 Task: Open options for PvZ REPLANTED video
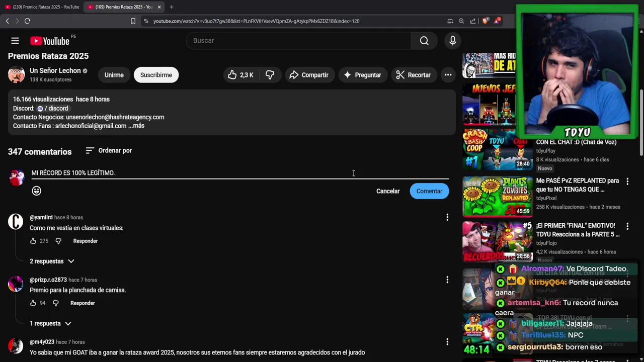(x=627, y=182)
